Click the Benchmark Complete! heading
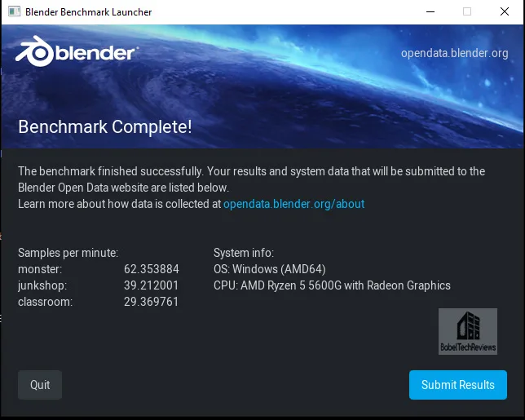 tap(105, 126)
